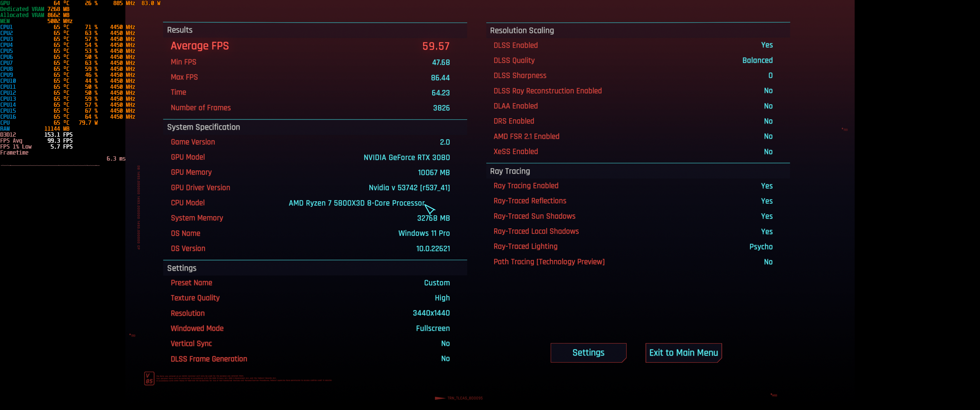Select the Results section header
The image size is (980, 410).
pyautogui.click(x=179, y=30)
